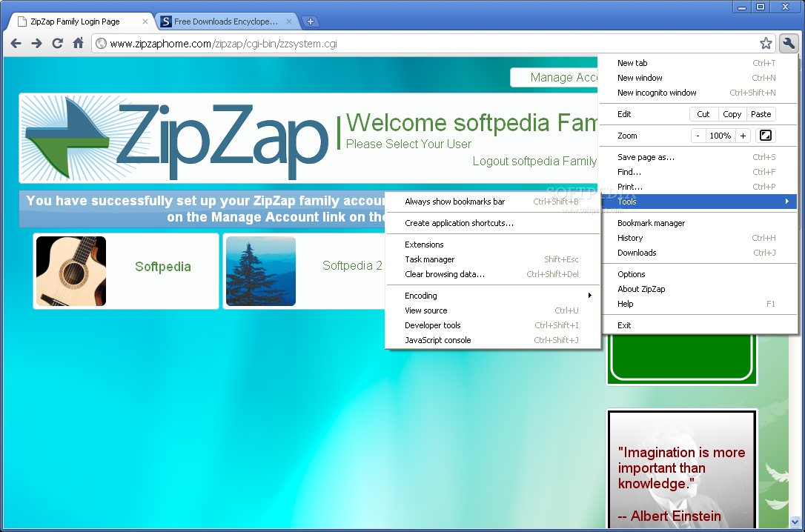Open Help from the menu
Screen dimensions: 805x532
(698, 305)
